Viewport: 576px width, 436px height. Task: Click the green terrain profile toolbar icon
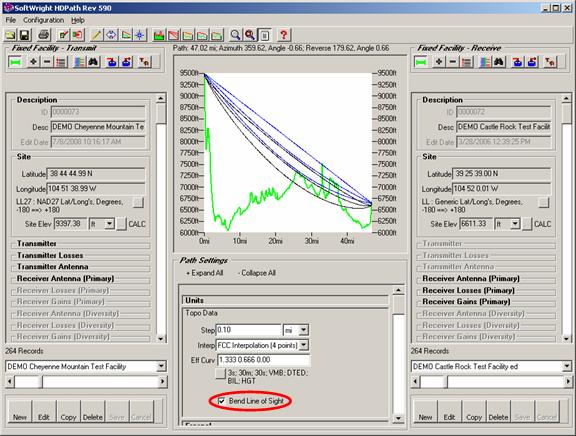tap(159, 35)
